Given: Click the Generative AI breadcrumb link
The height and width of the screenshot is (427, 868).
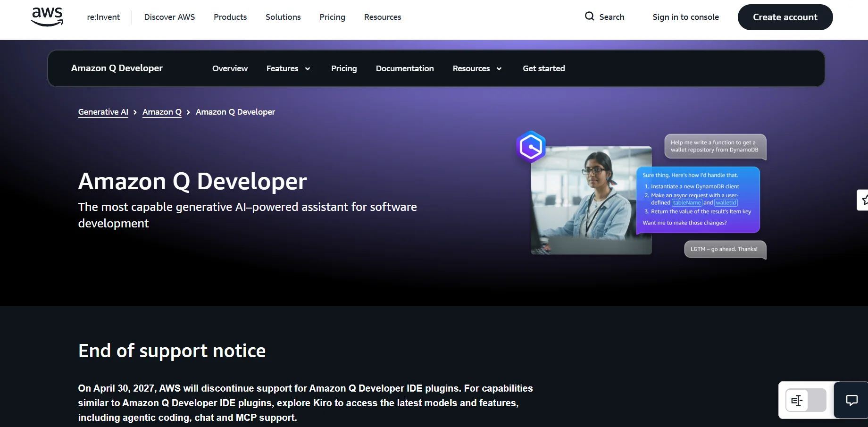Looking at the screenshot, I should click(103, 112).
